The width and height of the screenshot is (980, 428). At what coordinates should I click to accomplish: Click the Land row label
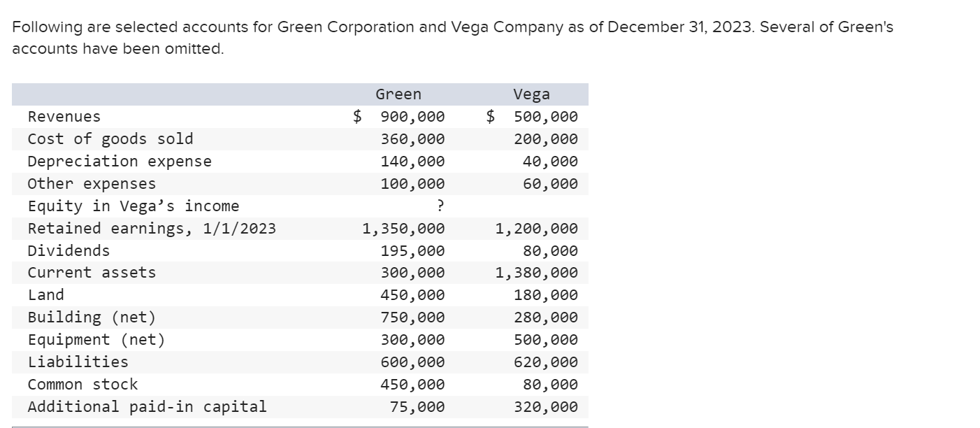pyautogui.click(x=45, y=295)
